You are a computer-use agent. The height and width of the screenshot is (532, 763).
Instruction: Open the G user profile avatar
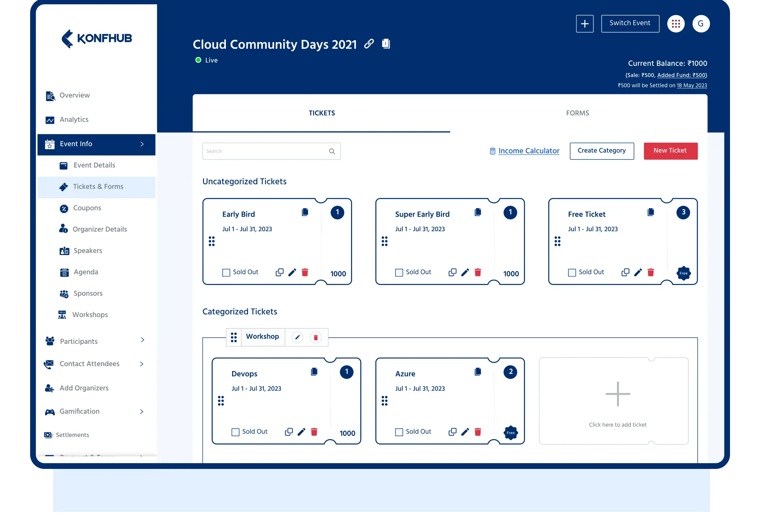pyautogui.click(x=701, y=24)
